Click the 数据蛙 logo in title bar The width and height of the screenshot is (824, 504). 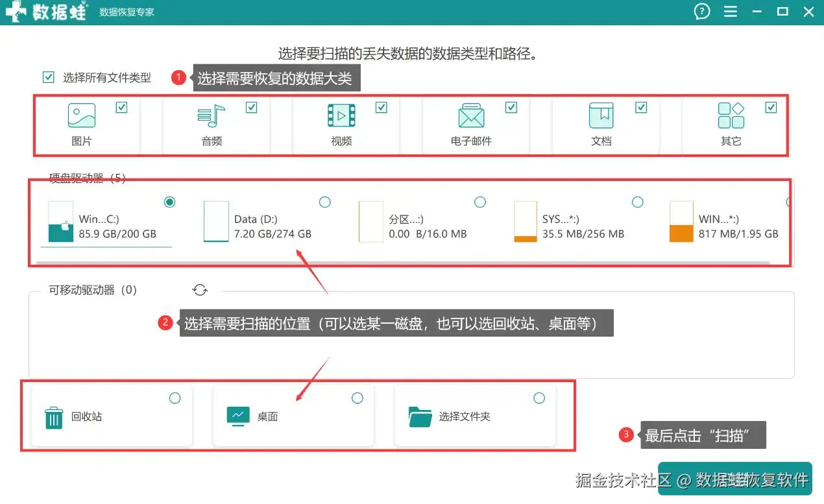point(45,12)
